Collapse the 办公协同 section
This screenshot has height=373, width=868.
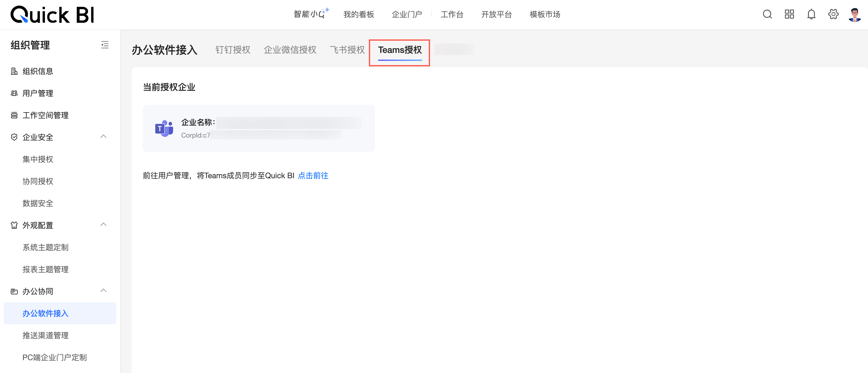click(103, 291)
